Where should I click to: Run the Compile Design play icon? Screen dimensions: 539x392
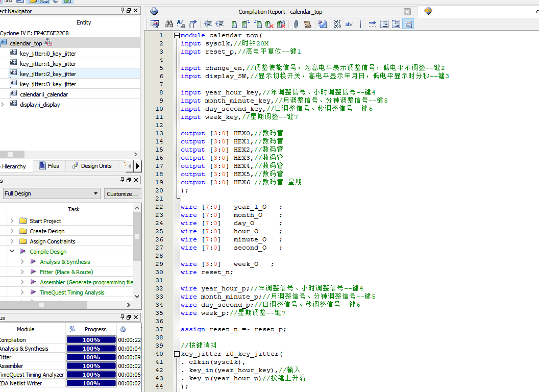coord(23,251)
